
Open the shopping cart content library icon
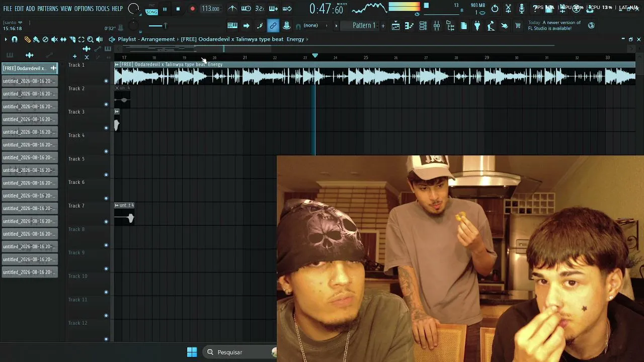(518, 26)
